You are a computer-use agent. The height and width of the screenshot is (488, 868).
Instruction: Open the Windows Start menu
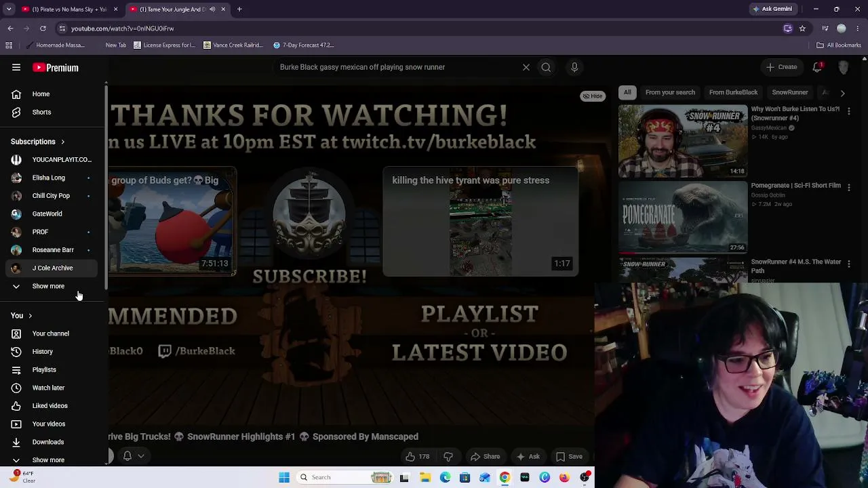[x=284, y=477]
